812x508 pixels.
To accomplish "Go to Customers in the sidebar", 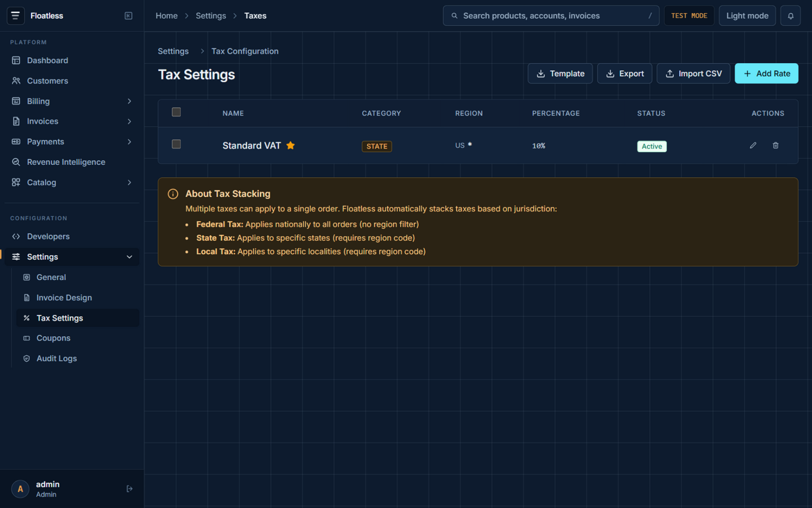I will [72, 81].
